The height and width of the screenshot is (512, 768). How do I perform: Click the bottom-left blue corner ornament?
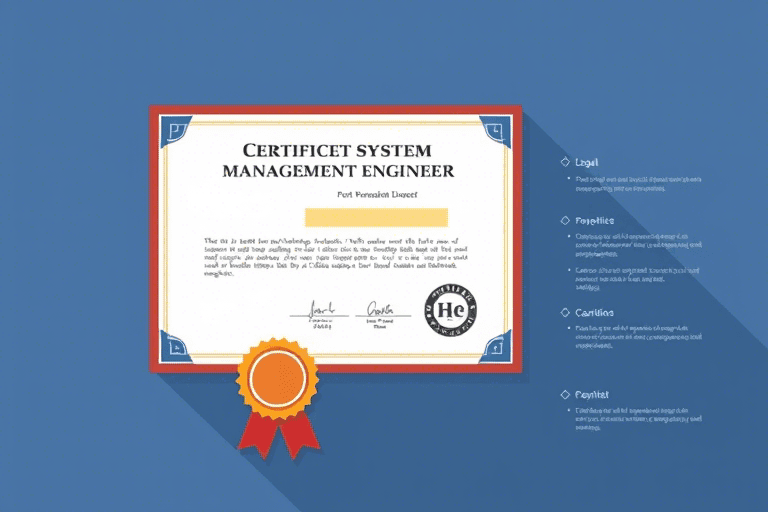tap(179, 345)
